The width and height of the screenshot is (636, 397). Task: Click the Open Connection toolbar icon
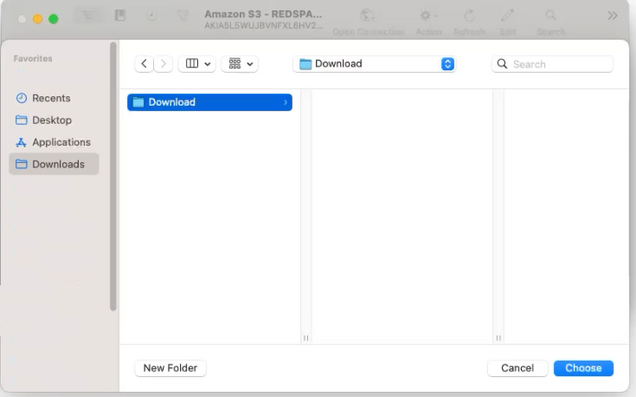coord(368,16)
